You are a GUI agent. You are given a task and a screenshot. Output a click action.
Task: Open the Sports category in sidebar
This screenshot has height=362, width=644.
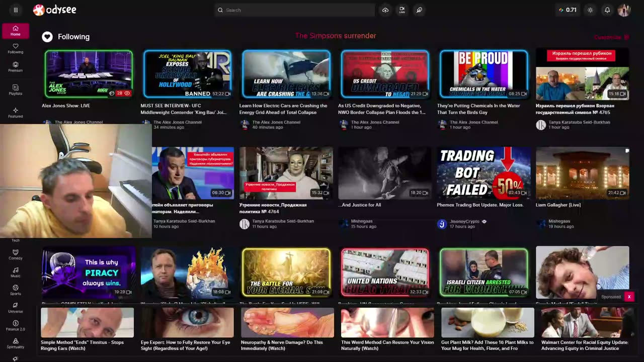coord(16,291)
